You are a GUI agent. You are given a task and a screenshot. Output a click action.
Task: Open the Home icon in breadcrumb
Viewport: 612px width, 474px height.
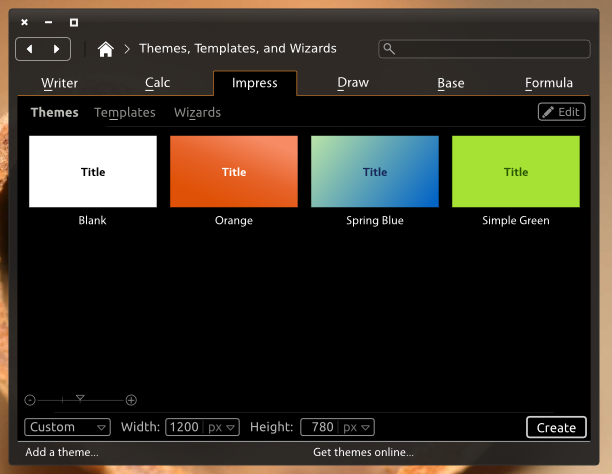tap(105, 49)
